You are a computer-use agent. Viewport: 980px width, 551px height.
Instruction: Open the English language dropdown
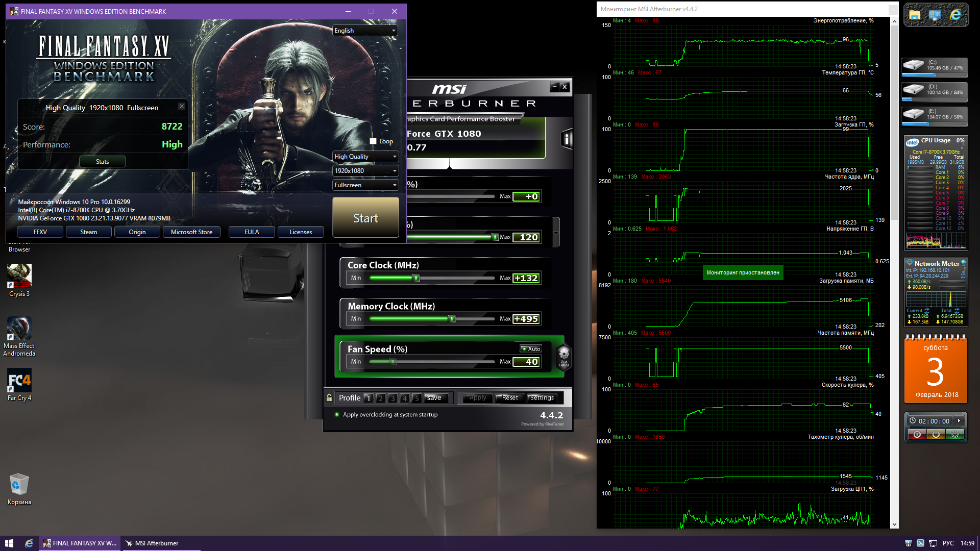(x=365, y=31)
